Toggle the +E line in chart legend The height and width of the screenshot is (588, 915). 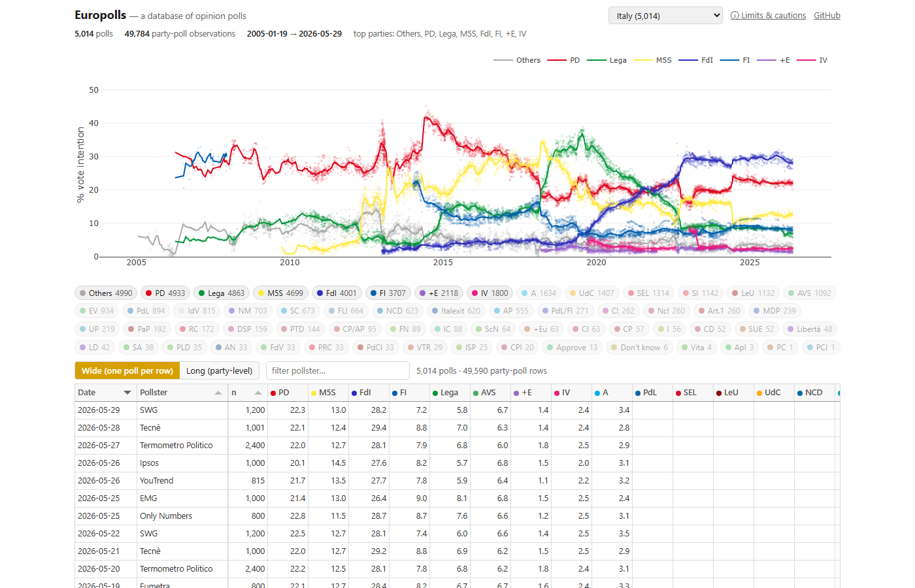pyautogui.click(x=774, y=60)
